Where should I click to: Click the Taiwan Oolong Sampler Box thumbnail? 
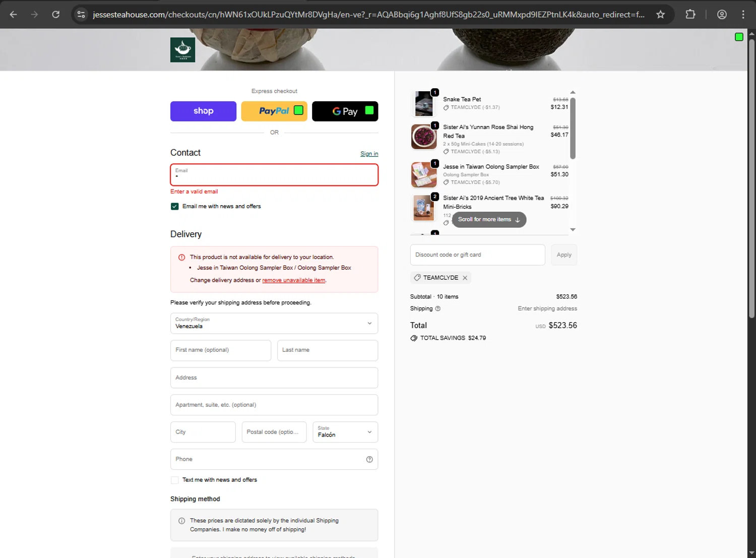tap(424, 174)
